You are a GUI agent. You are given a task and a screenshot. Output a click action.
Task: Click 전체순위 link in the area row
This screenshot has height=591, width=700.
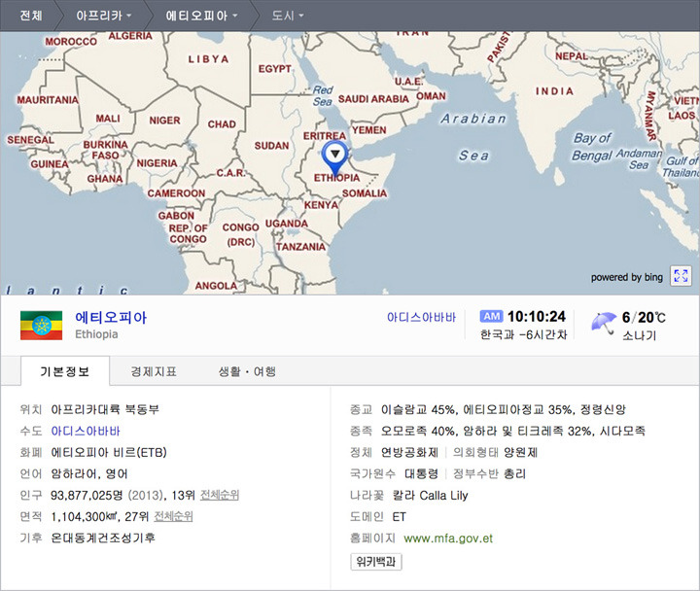pos(173,516)
